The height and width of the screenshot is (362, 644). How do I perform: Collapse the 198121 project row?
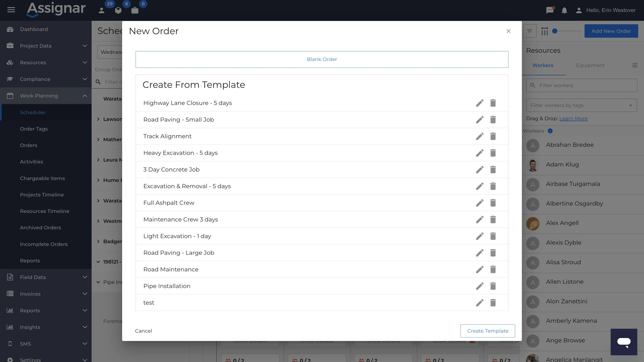[98, 262]
